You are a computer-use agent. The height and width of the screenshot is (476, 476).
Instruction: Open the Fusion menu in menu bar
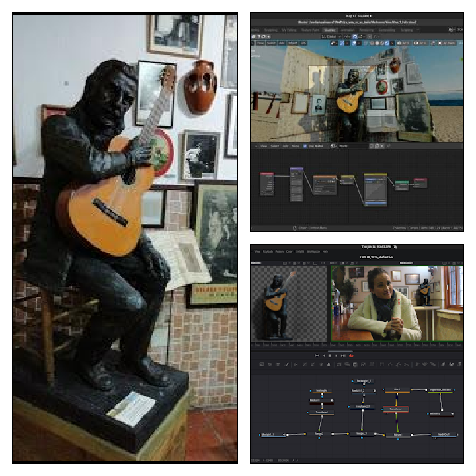point(279,251)
